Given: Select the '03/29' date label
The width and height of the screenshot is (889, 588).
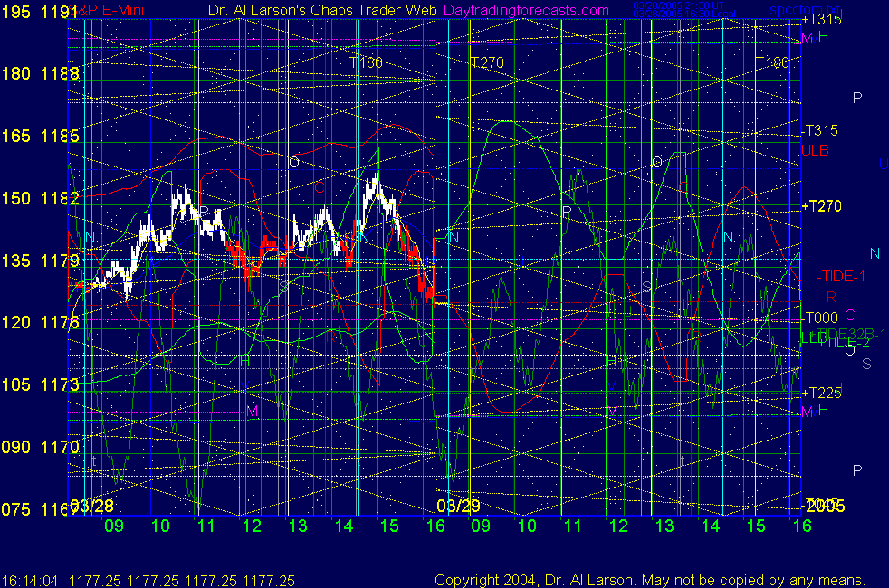Looking at the screenshot, I should pyautogui.click(x=458, y=506).
